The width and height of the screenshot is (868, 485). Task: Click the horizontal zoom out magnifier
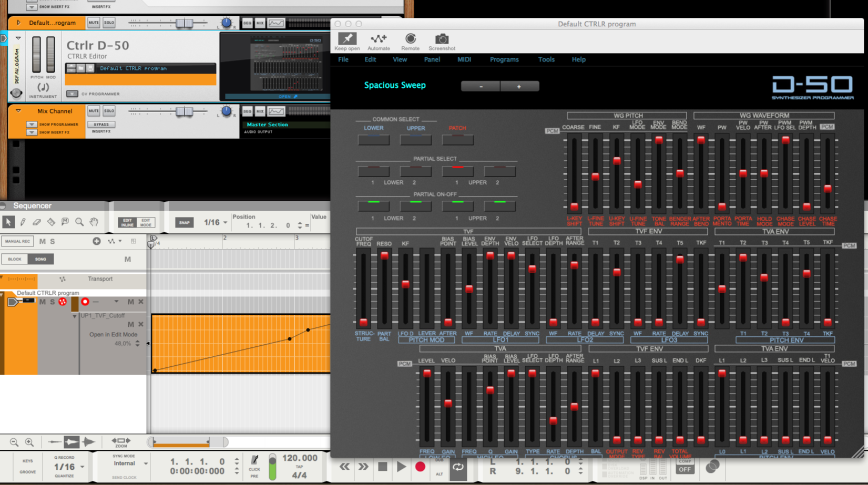point(14,442)
